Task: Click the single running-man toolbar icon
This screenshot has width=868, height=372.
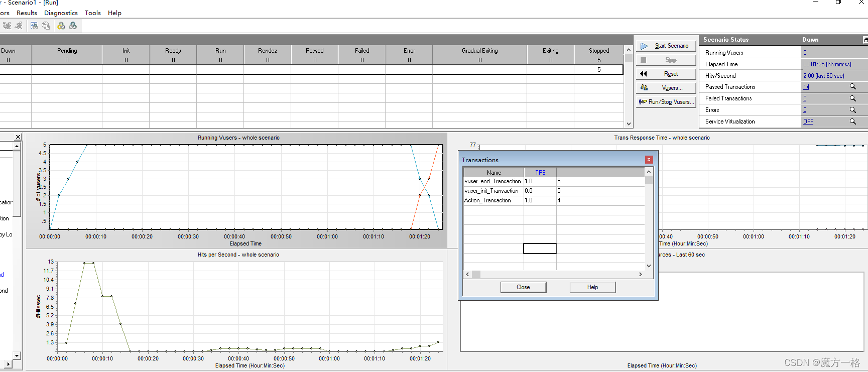Action: pos(19,26)
